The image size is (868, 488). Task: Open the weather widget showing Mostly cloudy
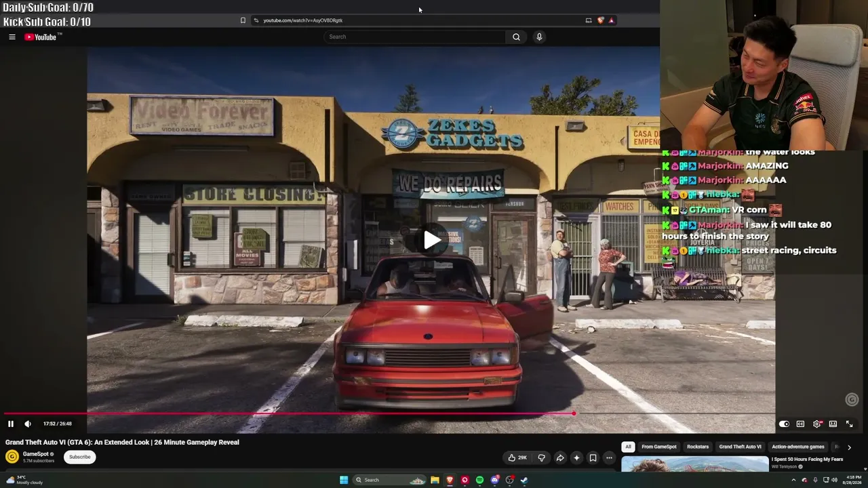tap(24, 480)
